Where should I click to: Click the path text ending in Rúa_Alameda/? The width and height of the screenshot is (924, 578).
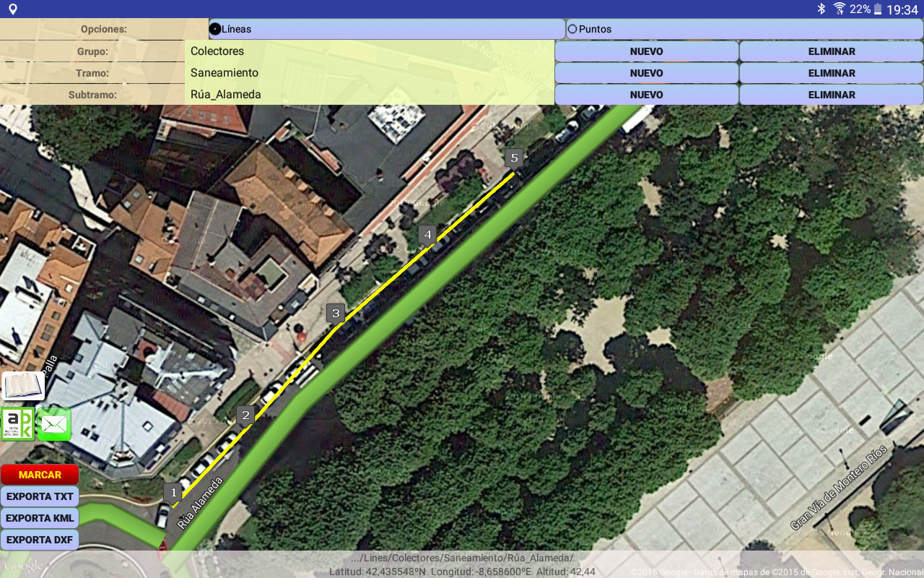coord(462,558)
